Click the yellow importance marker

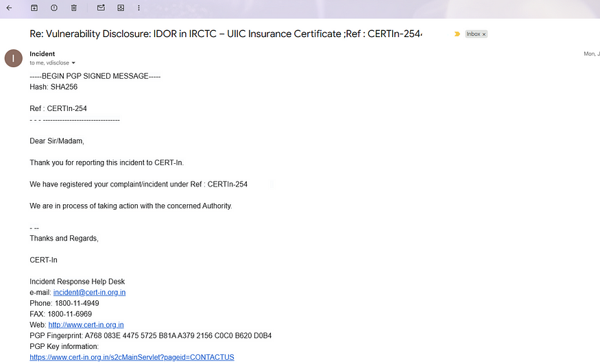coord(457,34)
